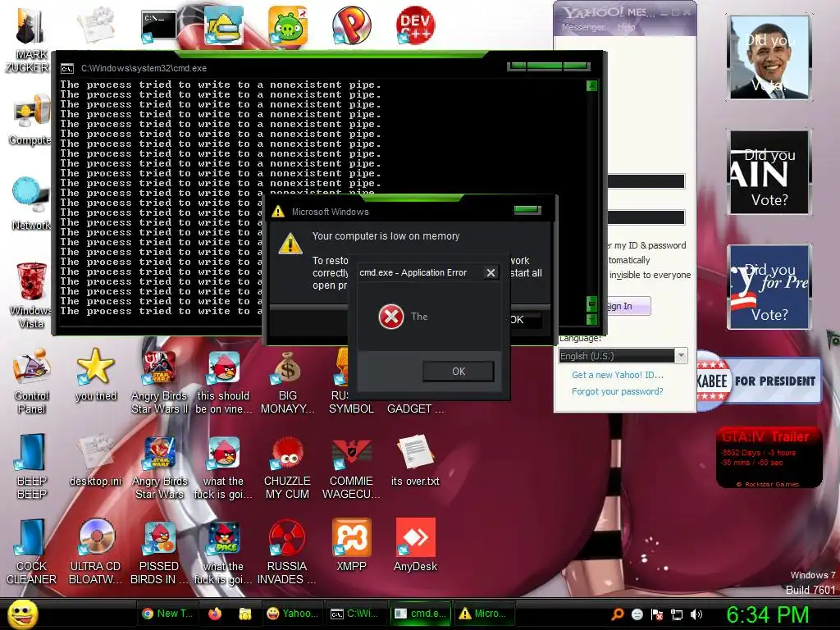Open the green pig game icon

click(287, 25)
